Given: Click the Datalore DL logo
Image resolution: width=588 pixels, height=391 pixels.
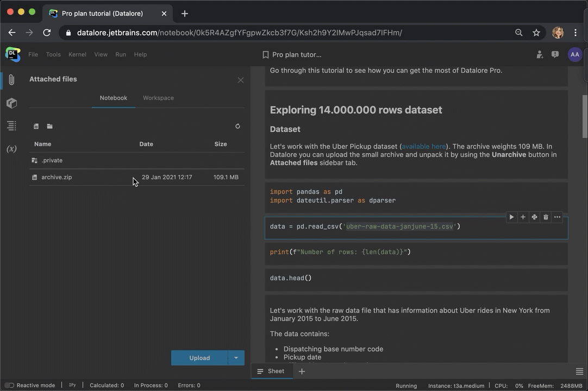Looking at the screenshot, I should coord(12,54).
